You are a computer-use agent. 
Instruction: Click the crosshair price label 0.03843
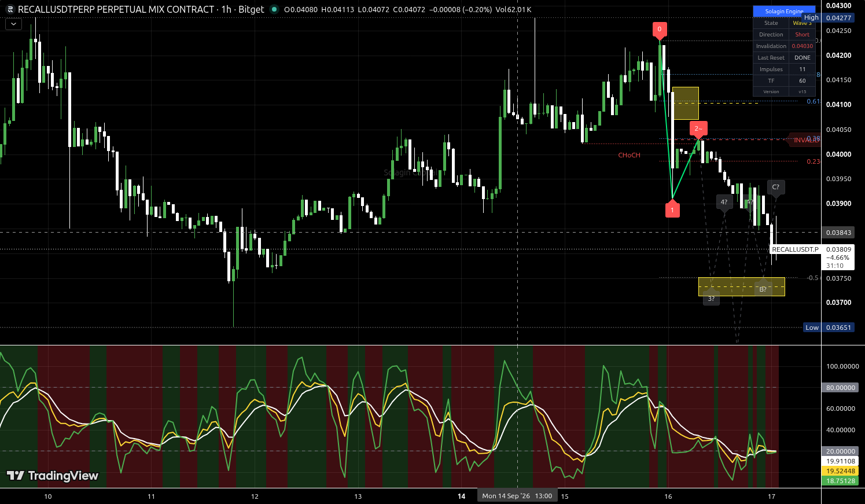tap(838, 233)
